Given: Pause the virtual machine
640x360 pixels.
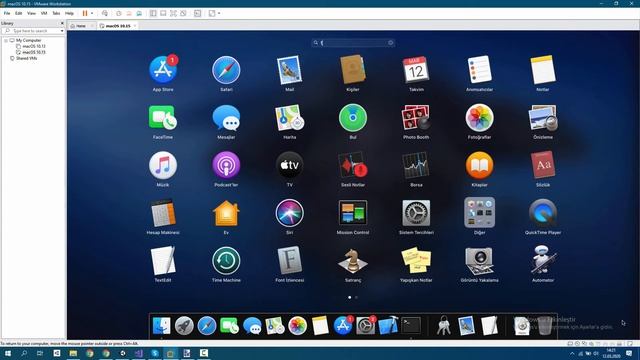Looking at the screenshot, I should (x=85, y=13).
